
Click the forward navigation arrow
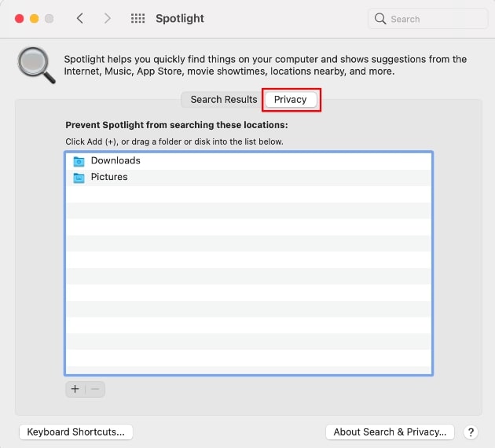(x=108, y=18)
